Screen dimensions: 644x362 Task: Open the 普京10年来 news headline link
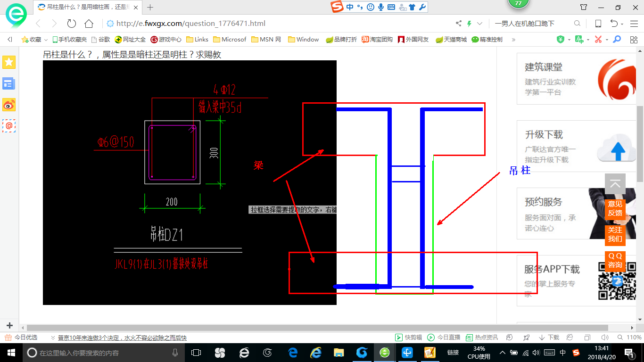pyautogui.click(x=122, y=337)
